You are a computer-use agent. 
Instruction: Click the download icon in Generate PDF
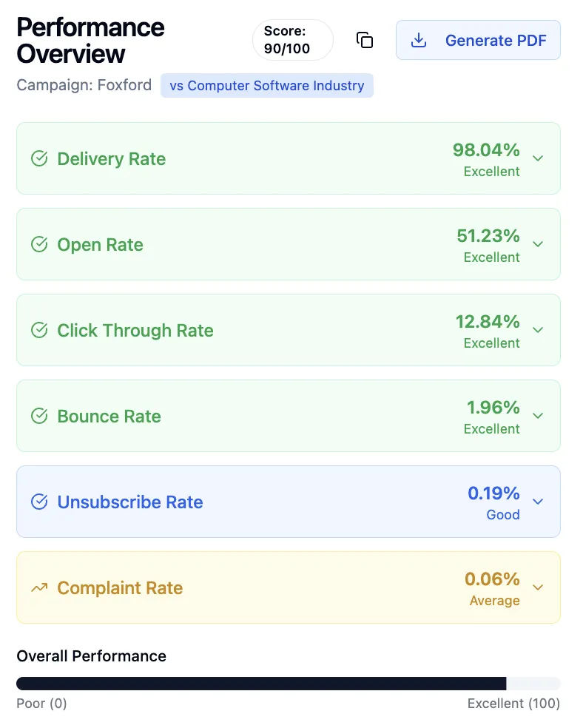pyautogui.click(x=419, y=40)
